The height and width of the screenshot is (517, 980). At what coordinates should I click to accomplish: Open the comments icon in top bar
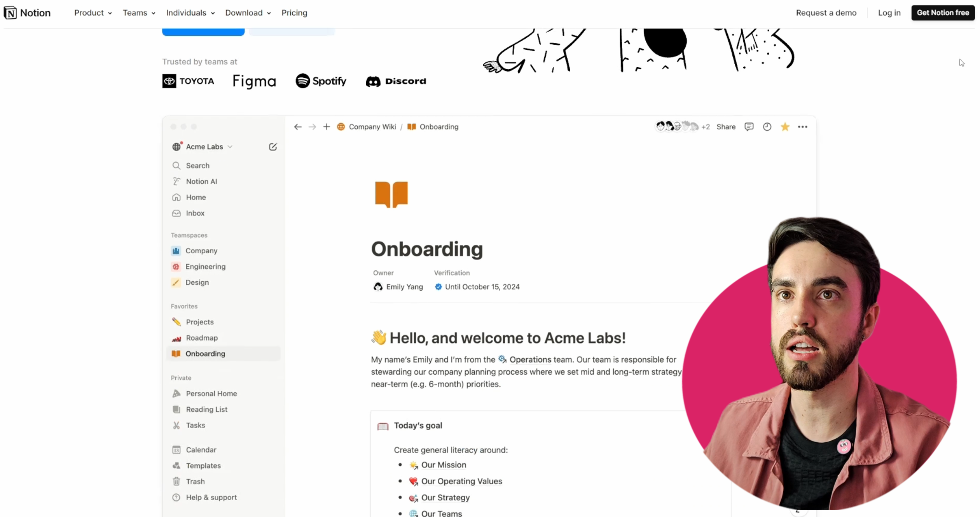coord(749,127)
